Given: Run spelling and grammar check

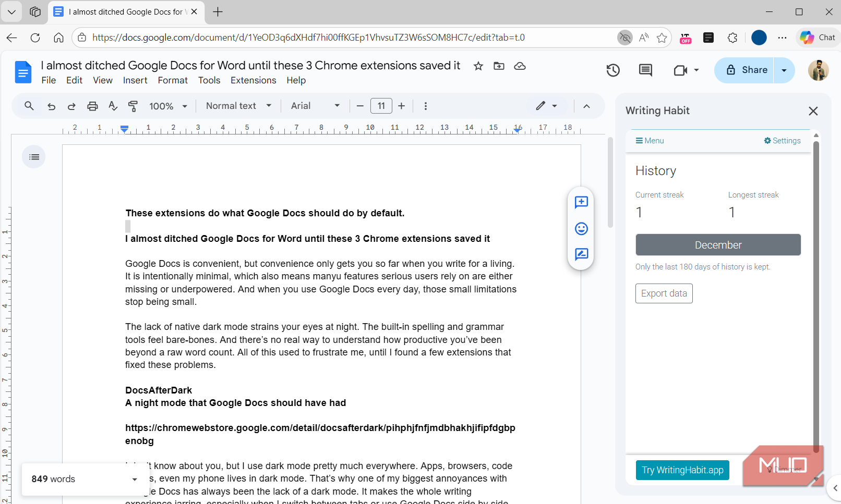Looking at the screenshot, I should click(113, 106).
